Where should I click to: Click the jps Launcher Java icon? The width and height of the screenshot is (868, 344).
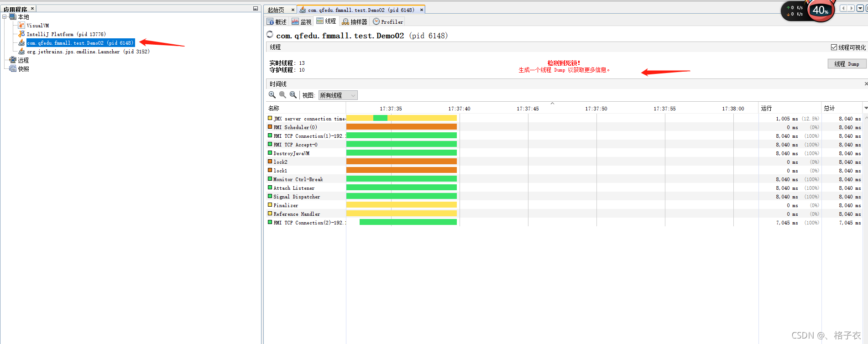[21, 52]
